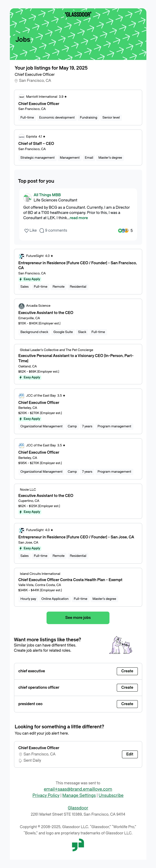Viewport: 156px width, 868px height.
Task: Click the Arcadia Science logo
Action: [22, 306]
